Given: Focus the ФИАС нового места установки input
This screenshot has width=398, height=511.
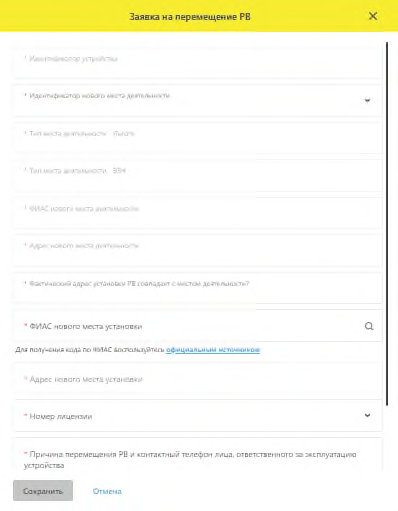Looking at the screenshot, I should 198,326.
